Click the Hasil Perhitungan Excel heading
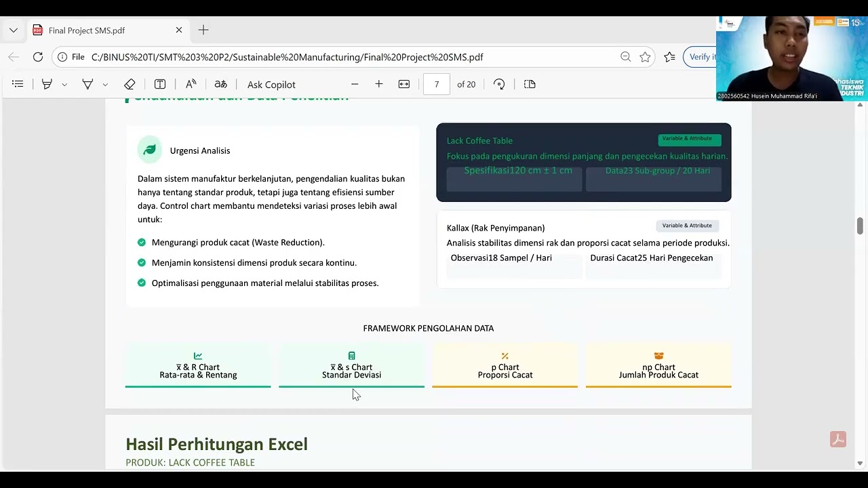Image resolution: width=868 pixels, height=488 pixels. click(217, 444)
